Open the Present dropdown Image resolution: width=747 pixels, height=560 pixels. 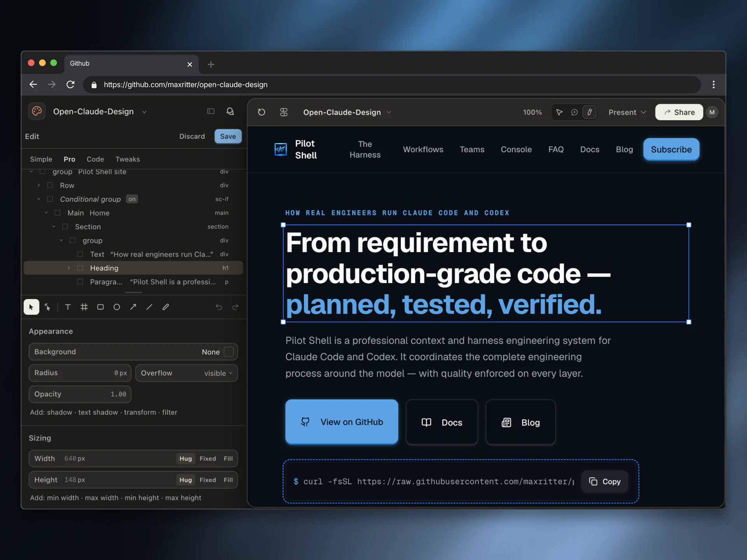pos(627,112)
